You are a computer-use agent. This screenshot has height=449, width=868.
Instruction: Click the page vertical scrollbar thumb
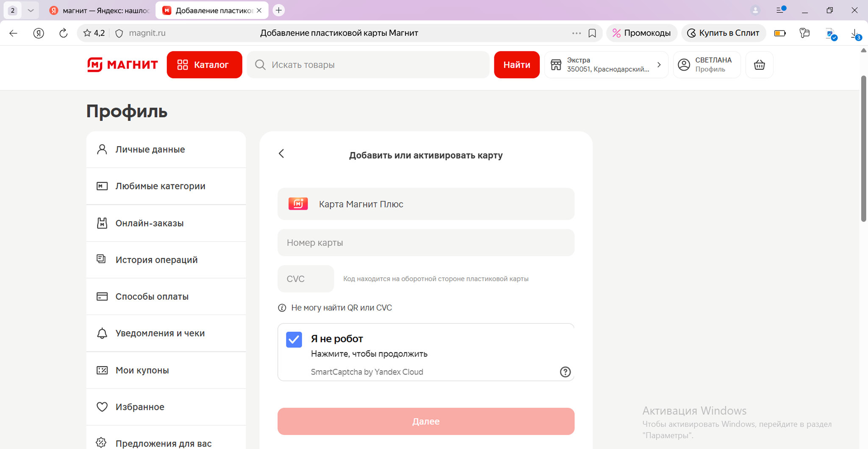863,148
